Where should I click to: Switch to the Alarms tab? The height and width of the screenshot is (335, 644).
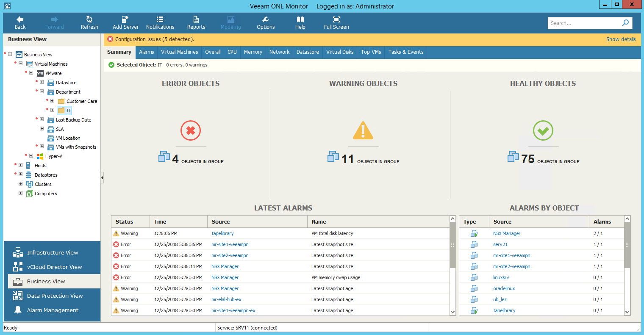[147, 52]
